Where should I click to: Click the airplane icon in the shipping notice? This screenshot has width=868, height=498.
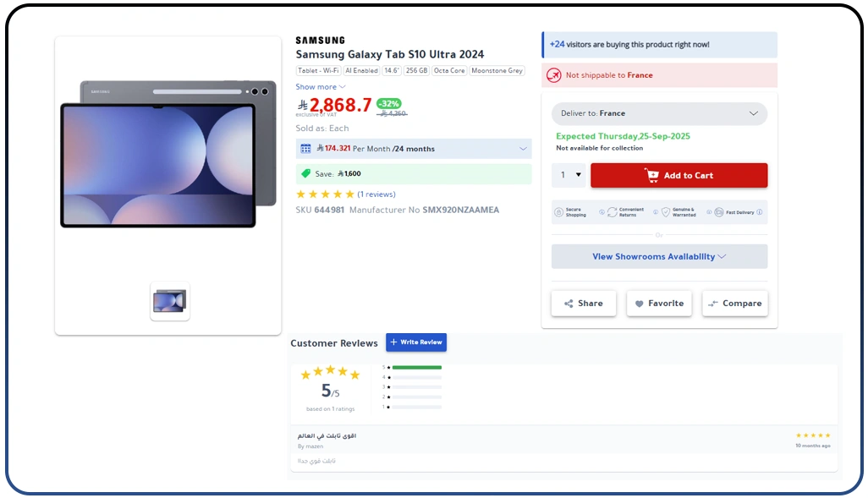point(553,75)
